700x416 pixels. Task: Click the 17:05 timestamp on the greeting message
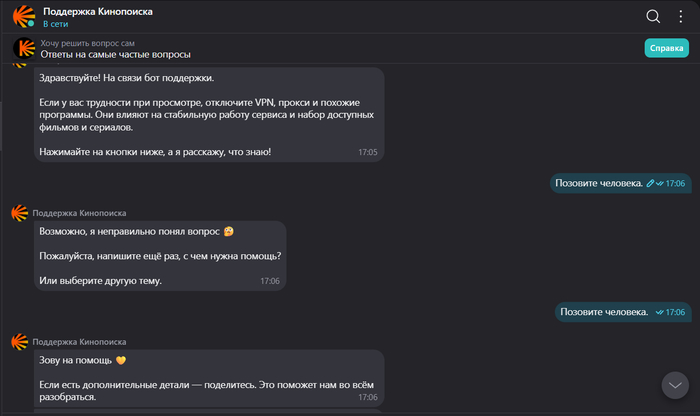(367, 153)
